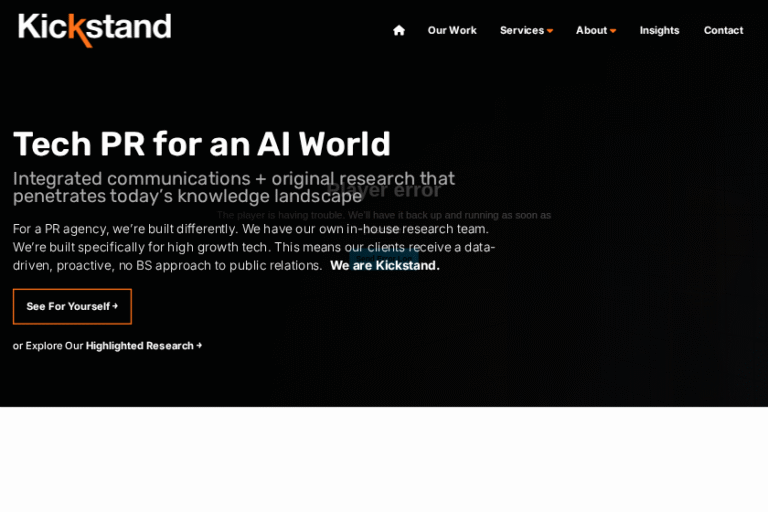Click the bold We are Kickstand text

tap(384, 265)
